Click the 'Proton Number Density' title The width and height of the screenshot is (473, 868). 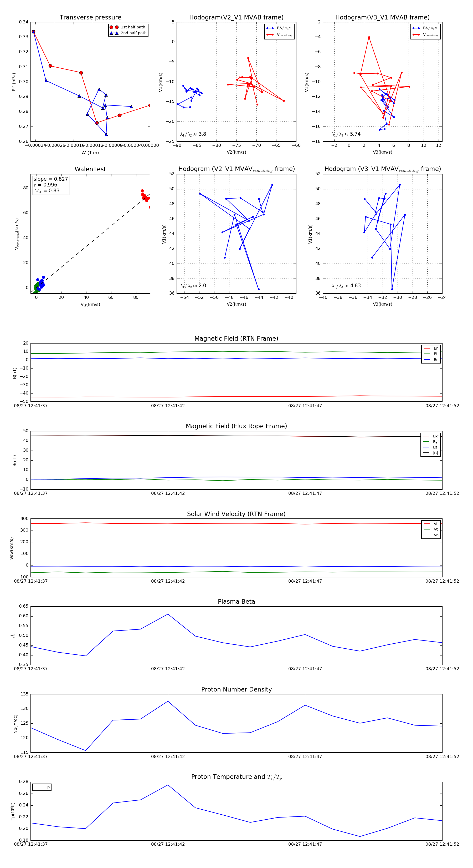[x=236, y=689]
